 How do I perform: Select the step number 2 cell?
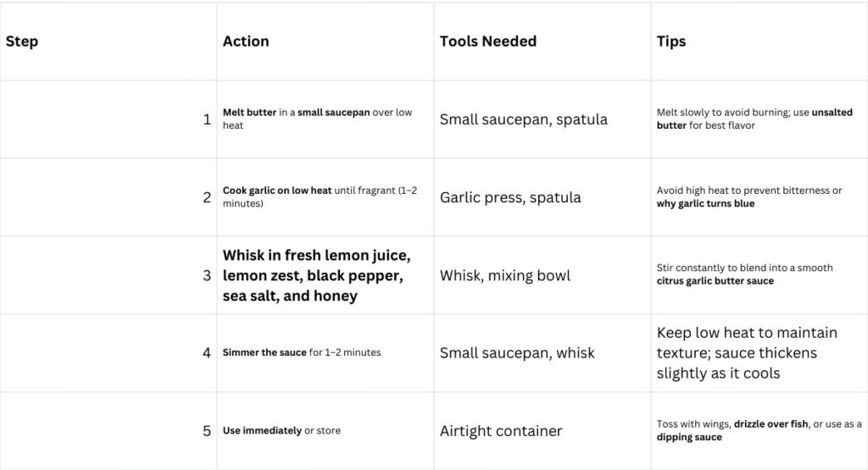point(206,197)
